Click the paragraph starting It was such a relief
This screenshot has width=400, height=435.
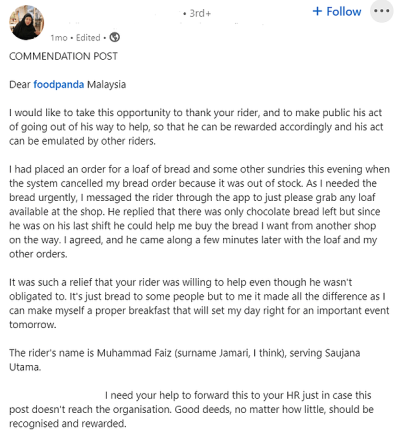tap(199, 303)
